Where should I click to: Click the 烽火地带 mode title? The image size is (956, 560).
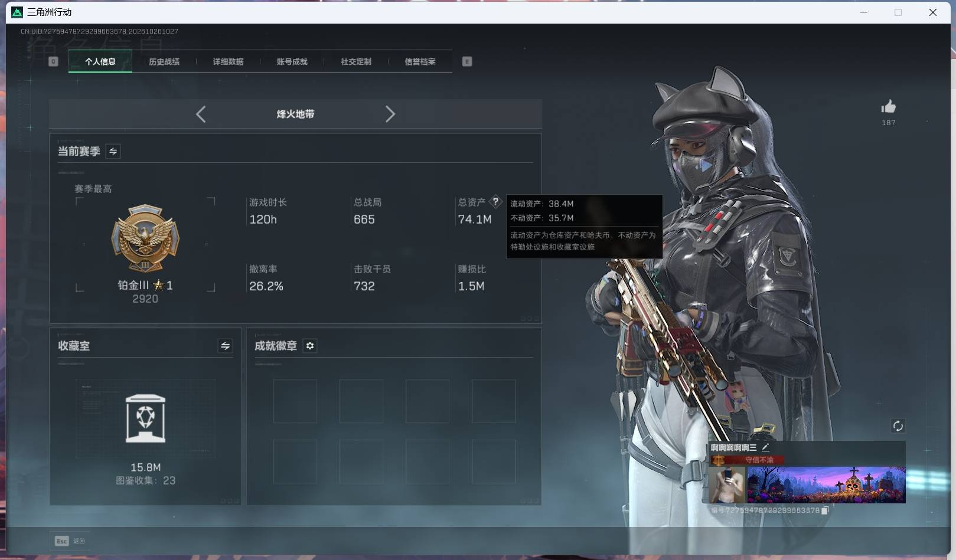coord(295,114)
